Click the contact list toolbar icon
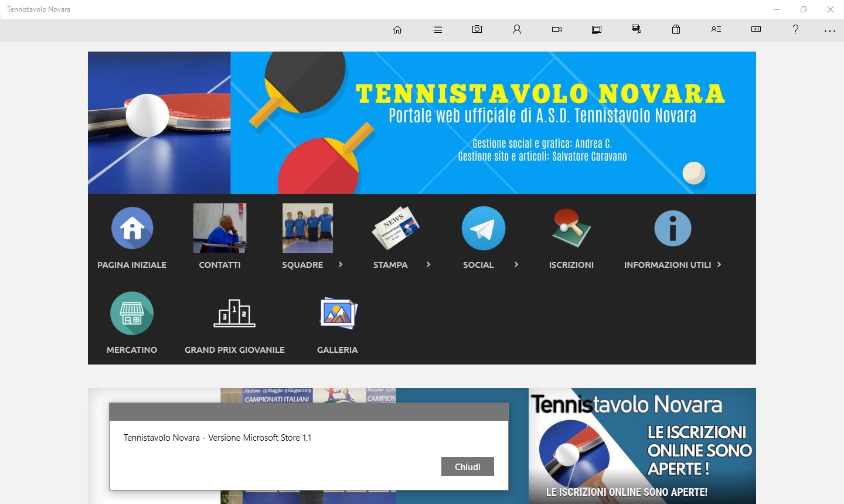 click(716, 29)
